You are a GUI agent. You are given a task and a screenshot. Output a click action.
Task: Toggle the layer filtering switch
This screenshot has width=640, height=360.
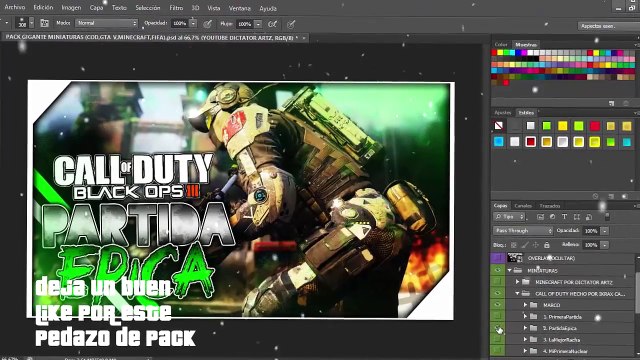tap(607, 217)
